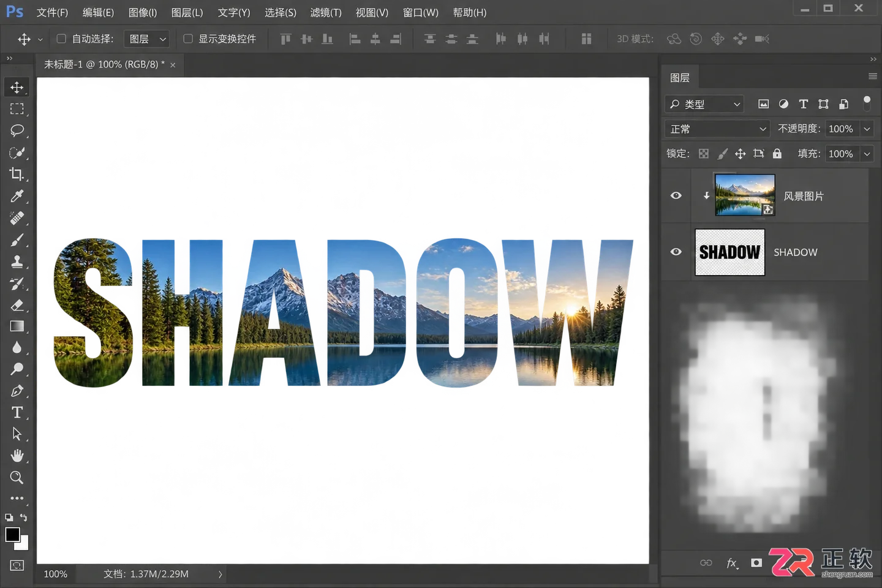The image size is (882, 588).
Task: Expand the 填充 fill slider arrow
Action: [867, 154]
